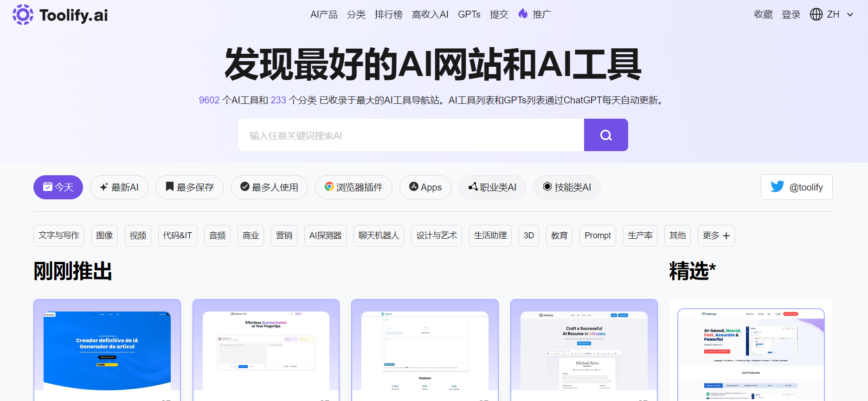Click the plus icon beside 更多
The height and width of the screenshot is (401, 868).
pyautogui.click(x=726, y=236)
